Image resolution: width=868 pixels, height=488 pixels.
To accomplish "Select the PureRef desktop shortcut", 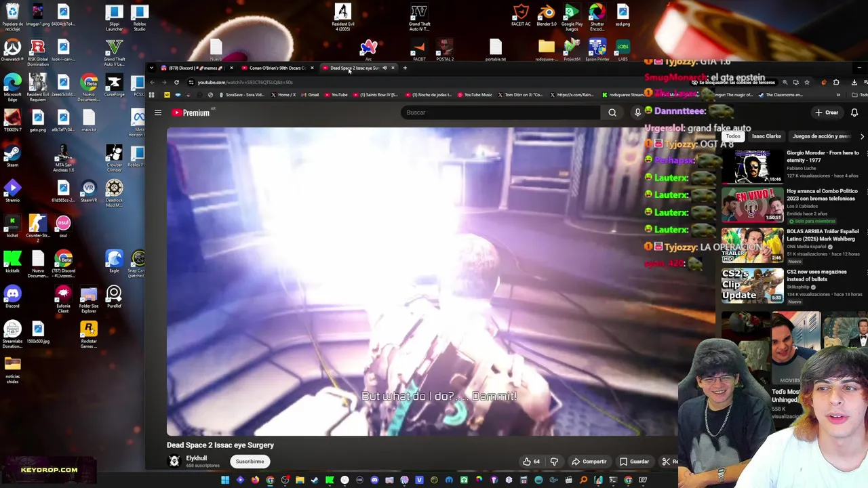I will pos(114,297).
